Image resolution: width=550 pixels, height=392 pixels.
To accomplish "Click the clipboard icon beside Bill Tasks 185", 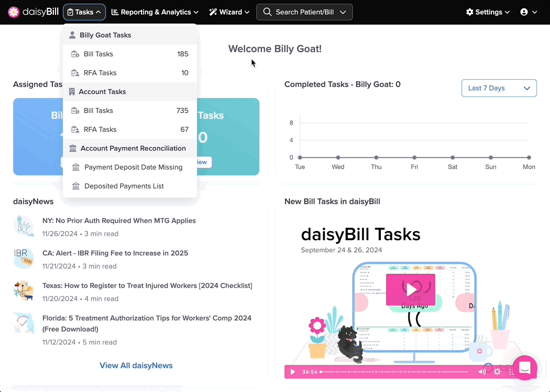I will [75, 54].
